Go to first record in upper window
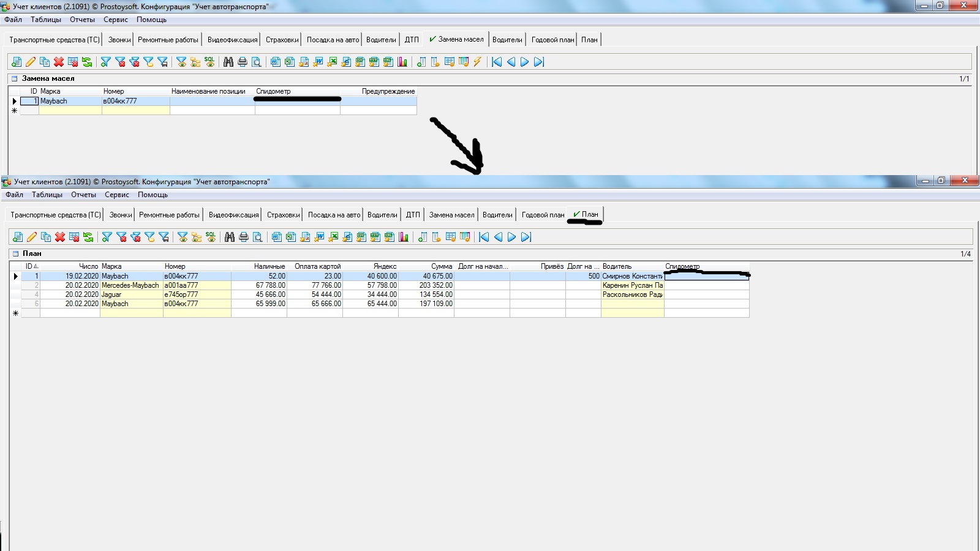This screenshot has width=980, height=551. coord(497,62)
